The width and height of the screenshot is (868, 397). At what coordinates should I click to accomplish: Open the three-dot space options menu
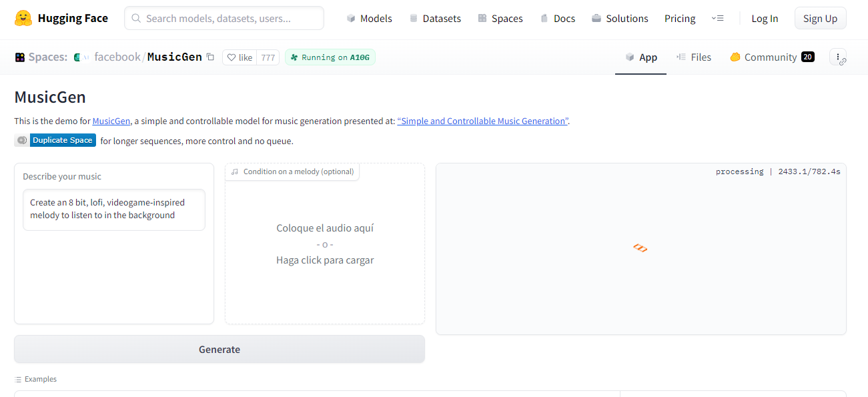pos(838,57)
